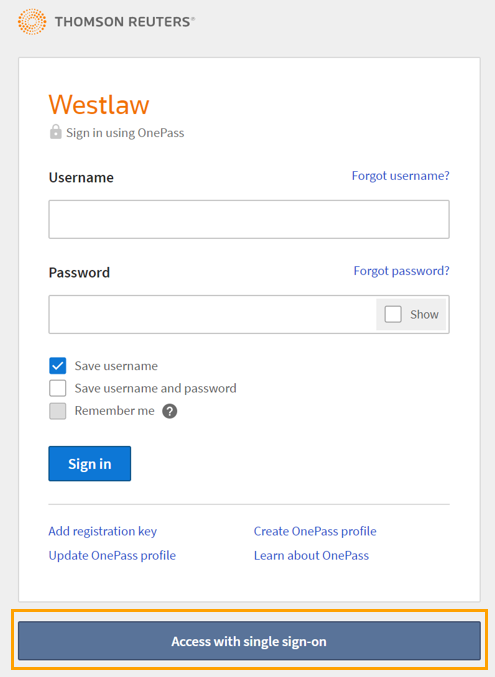Open the Forgot password? link
Image resolution: width=495 pixels, height=677 pixels.
[x=401, y=271]
